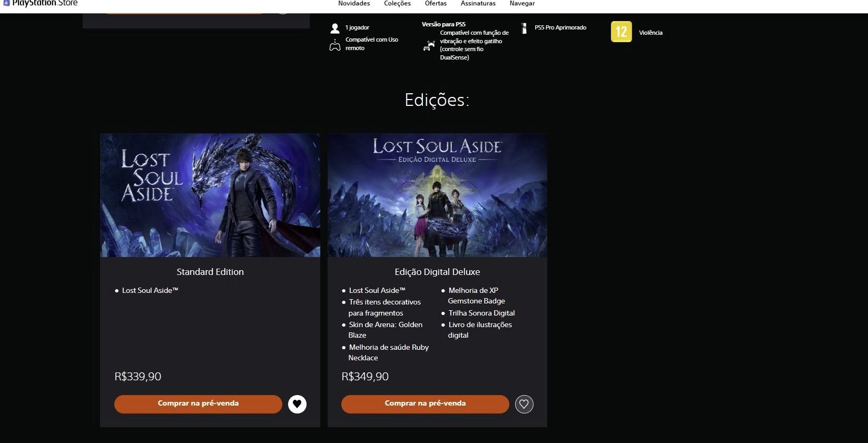The image size is (868, 443).
Task: Click the remote play controller icon
Action: click(x=335, y=46)
